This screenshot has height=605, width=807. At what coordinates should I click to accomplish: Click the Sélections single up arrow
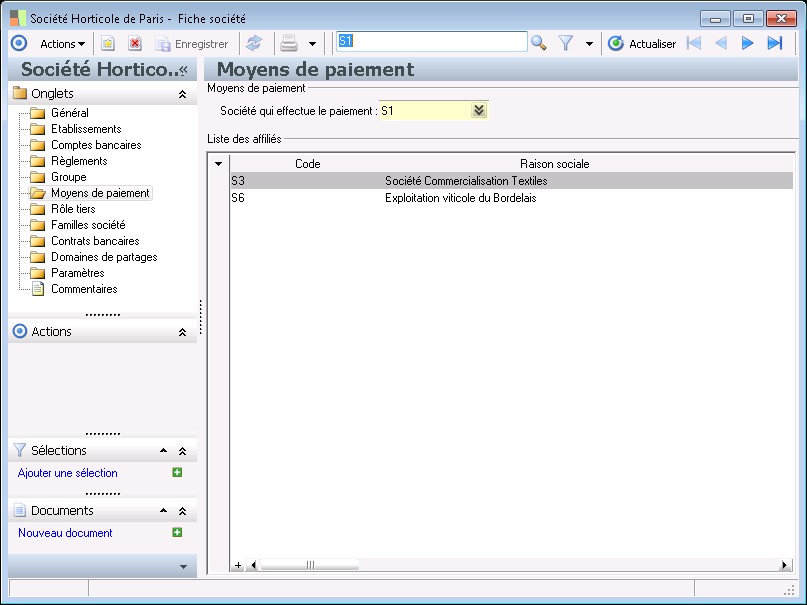point(164,451)
